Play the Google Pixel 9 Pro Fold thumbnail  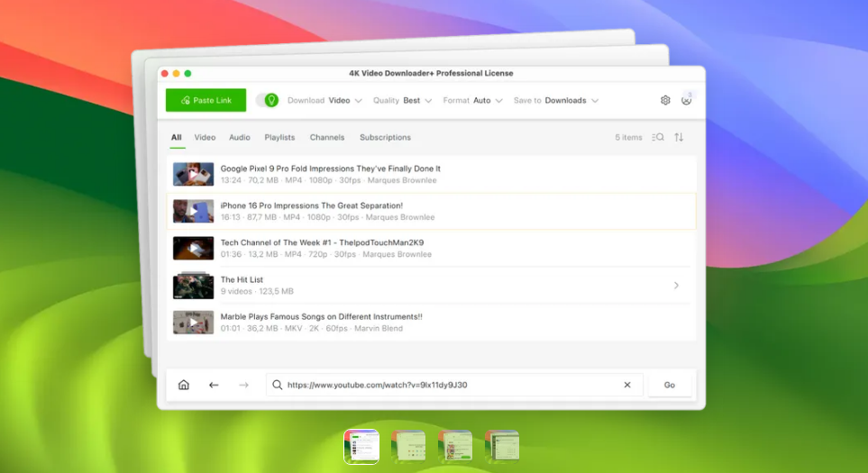coord(193,174)
